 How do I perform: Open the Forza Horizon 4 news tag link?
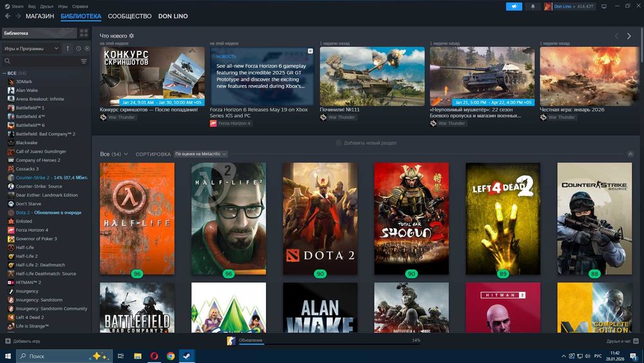(x=230, y=123)
